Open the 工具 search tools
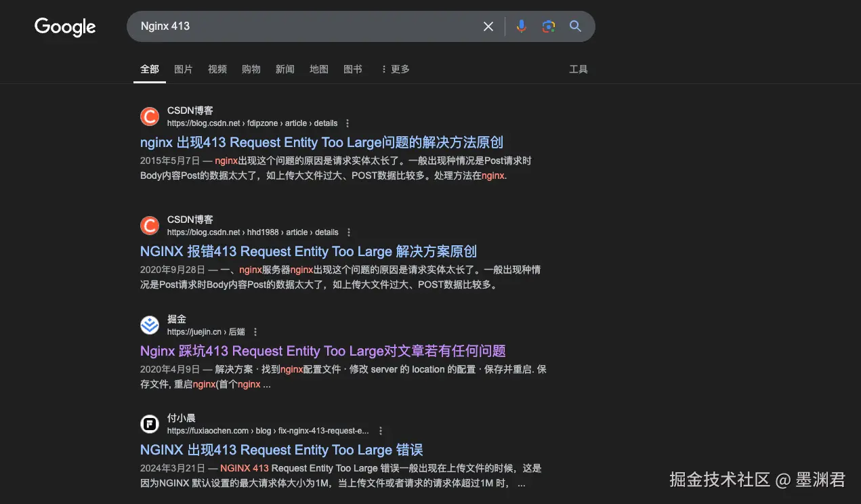This screenshot has height=504, width=861. [x=579, y=69]
